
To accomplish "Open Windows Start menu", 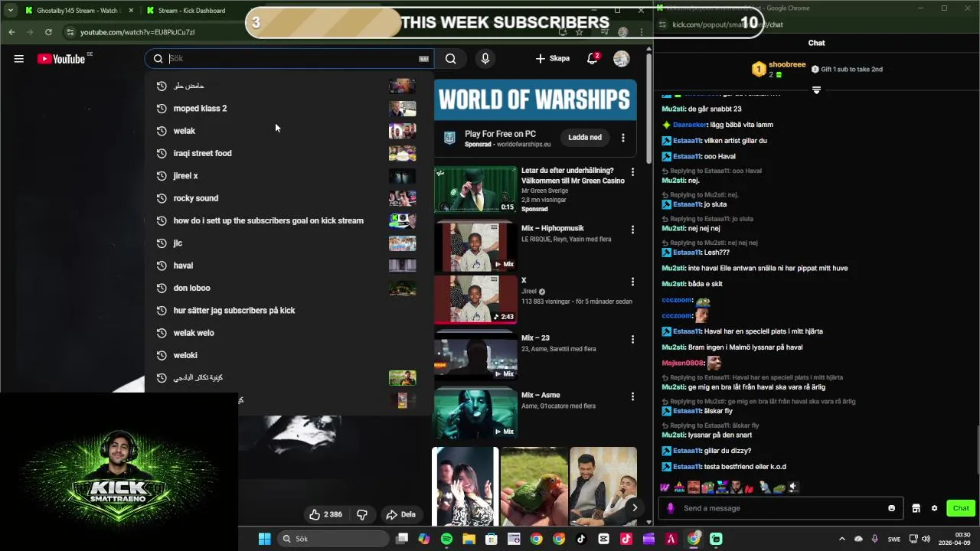I will [264, 539].
